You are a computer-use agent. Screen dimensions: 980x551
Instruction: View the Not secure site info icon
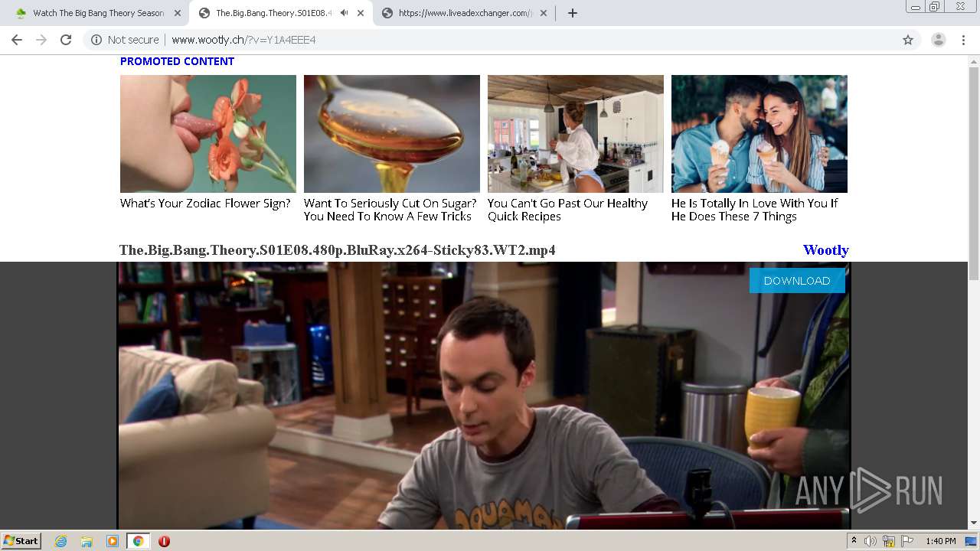tap(96, 40)
